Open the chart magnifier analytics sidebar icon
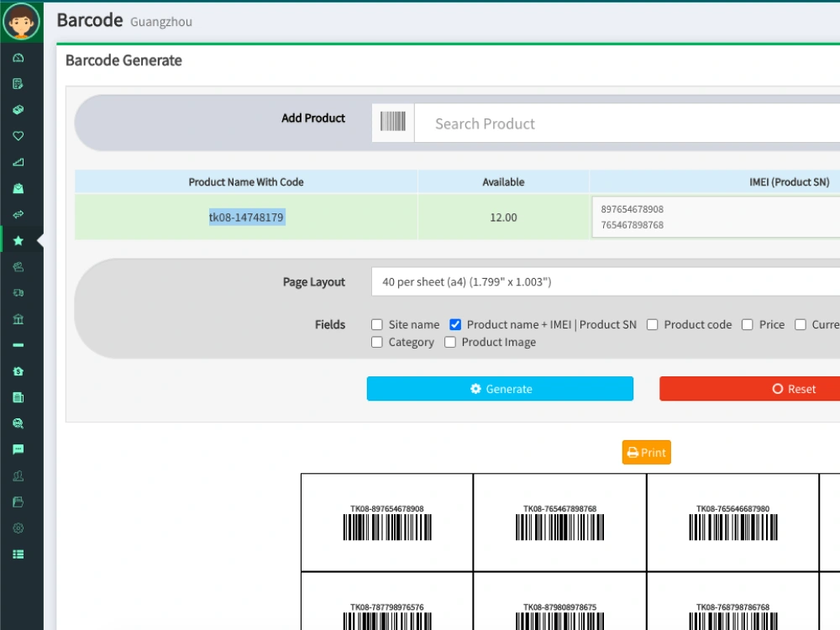This screenshot has height=630, width=840. [18, 423]
